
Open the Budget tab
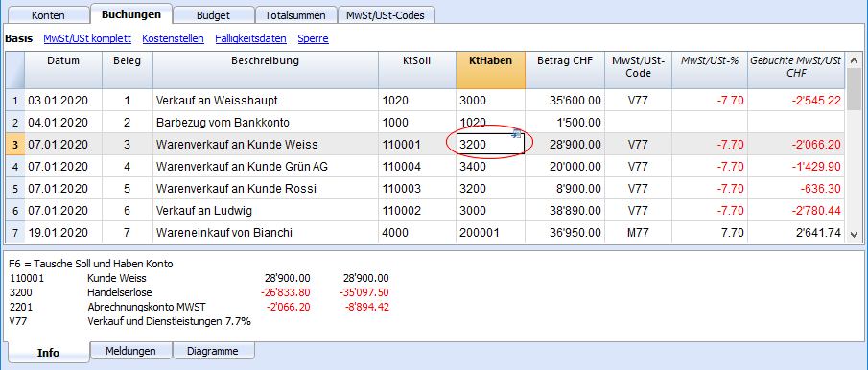213,15
